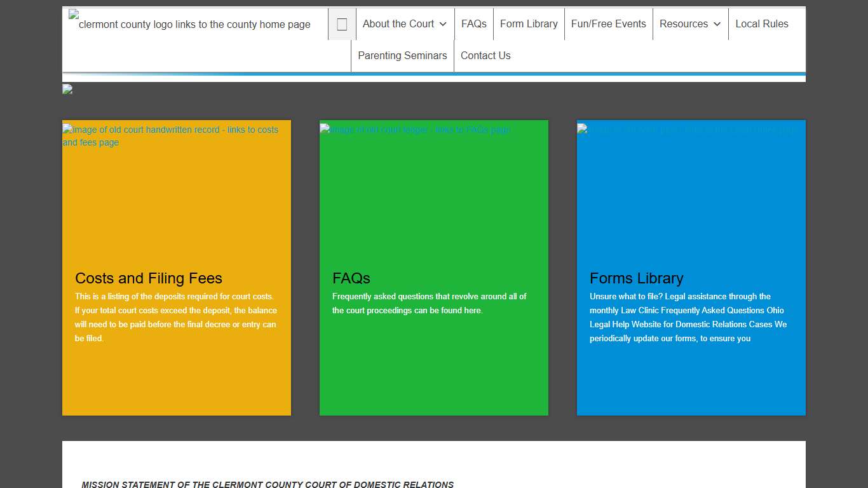Expand the About the Court dropdown arrow

(443, 24)
